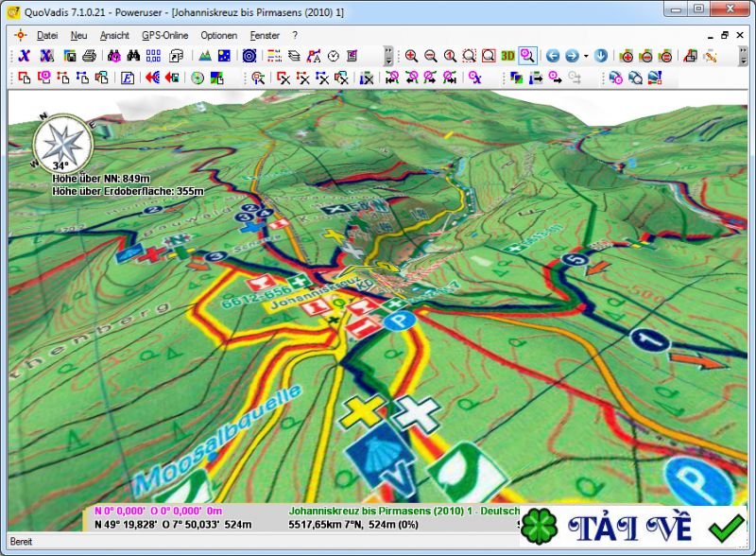The height and width of the screenshot is (556, 756).
Task: Toggle the 3D view button
Action: [x=508, y=56]
